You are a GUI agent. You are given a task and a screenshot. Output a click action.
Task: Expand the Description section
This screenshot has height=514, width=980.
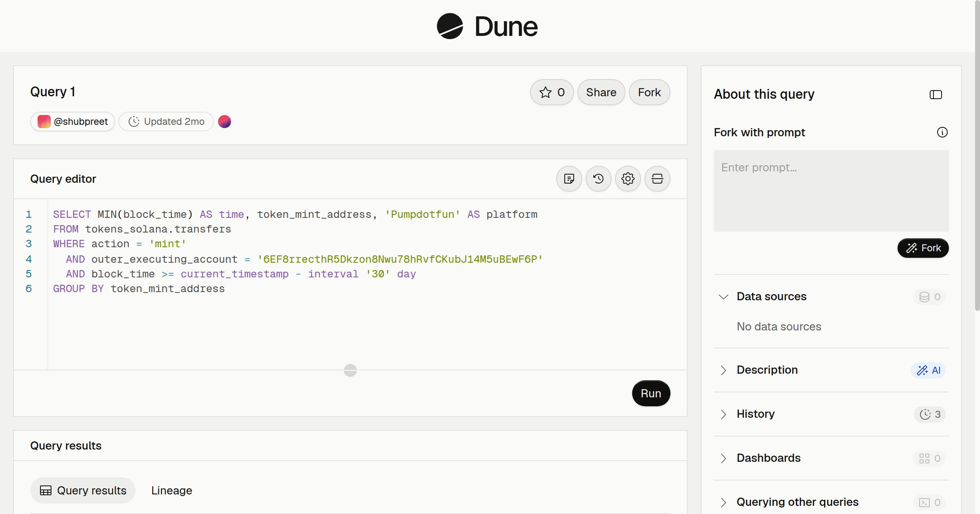[x=723, y=370]
